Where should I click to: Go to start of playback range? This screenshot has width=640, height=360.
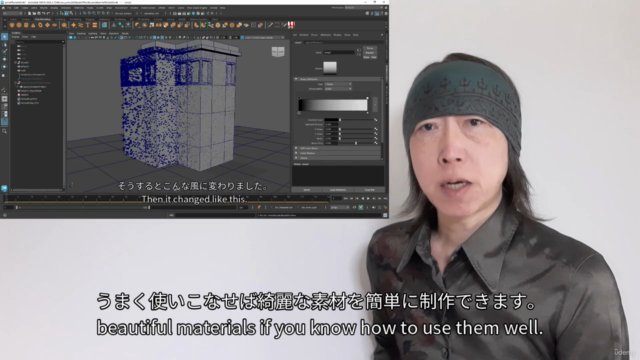346,199
